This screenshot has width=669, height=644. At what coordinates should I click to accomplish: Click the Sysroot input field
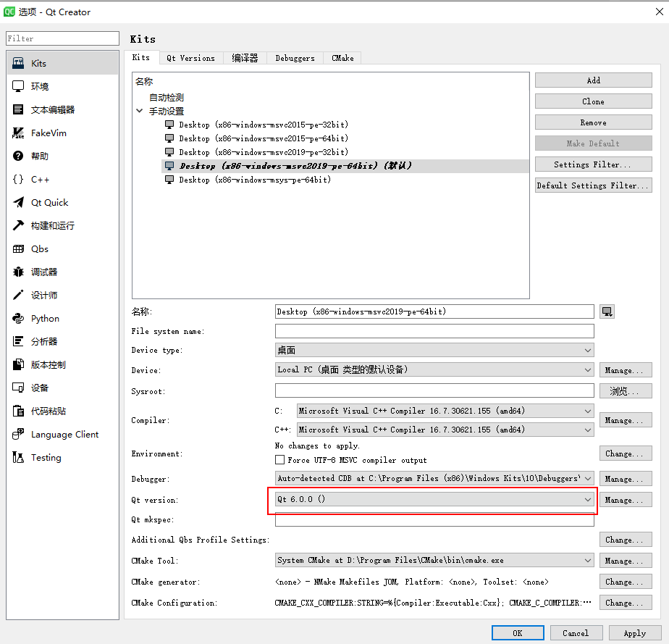coord(434,390)
